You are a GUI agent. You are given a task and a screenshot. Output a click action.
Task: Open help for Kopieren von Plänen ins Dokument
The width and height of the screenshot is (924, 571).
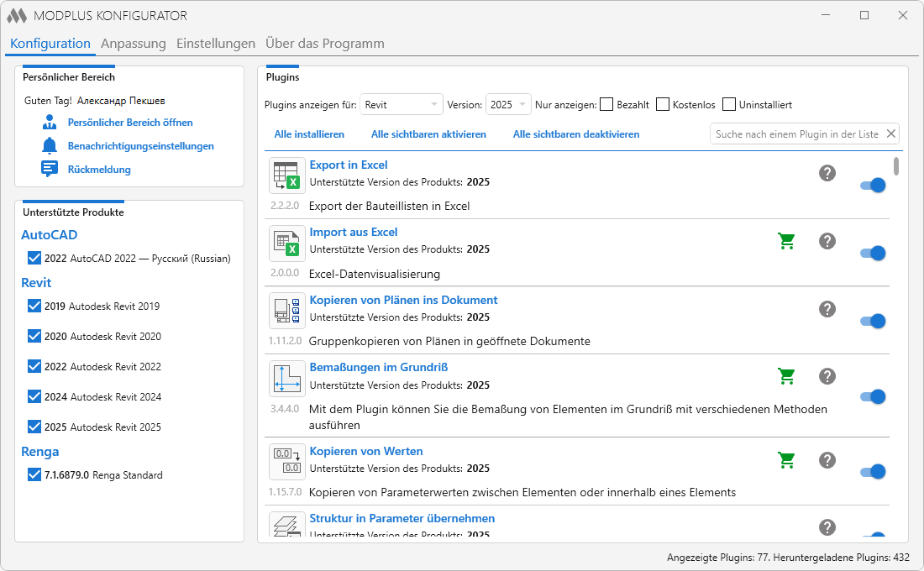827,309
